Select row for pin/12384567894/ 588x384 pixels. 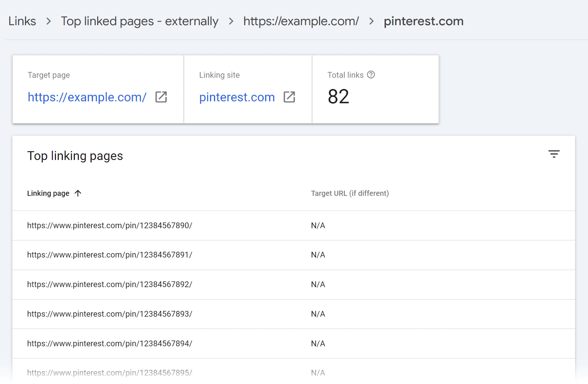(294, 344)
